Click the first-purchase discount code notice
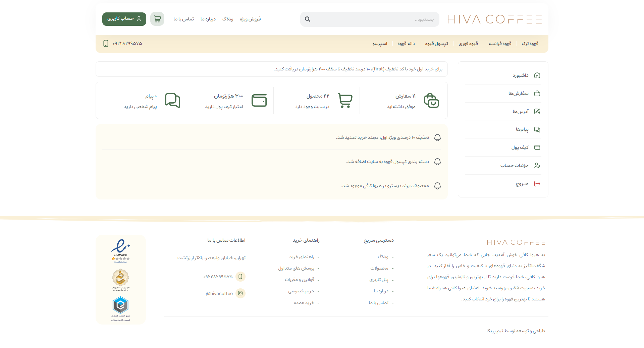Viewport: 644px width, 348px height. point(272,69)
